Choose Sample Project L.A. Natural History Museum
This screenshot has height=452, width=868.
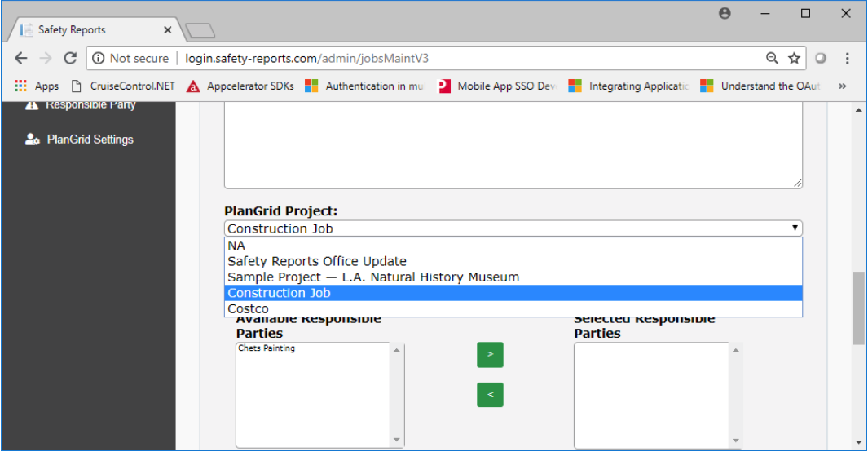point(513,277)
